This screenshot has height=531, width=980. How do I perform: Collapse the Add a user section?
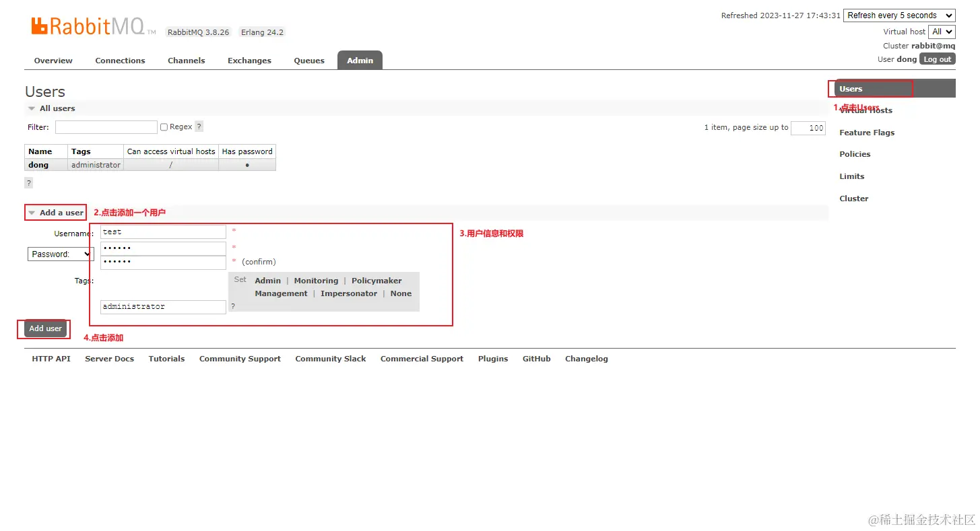pyautogui.click(x=56, y=213)
